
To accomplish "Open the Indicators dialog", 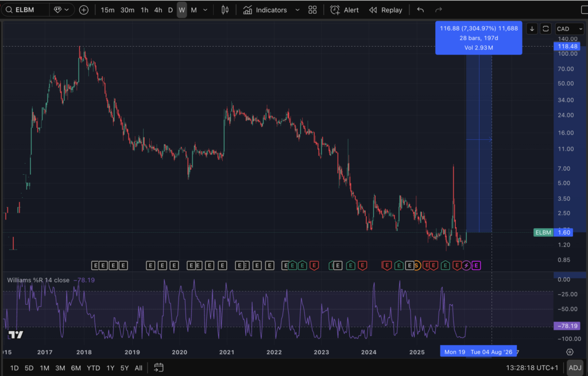I will coord(265,10).
